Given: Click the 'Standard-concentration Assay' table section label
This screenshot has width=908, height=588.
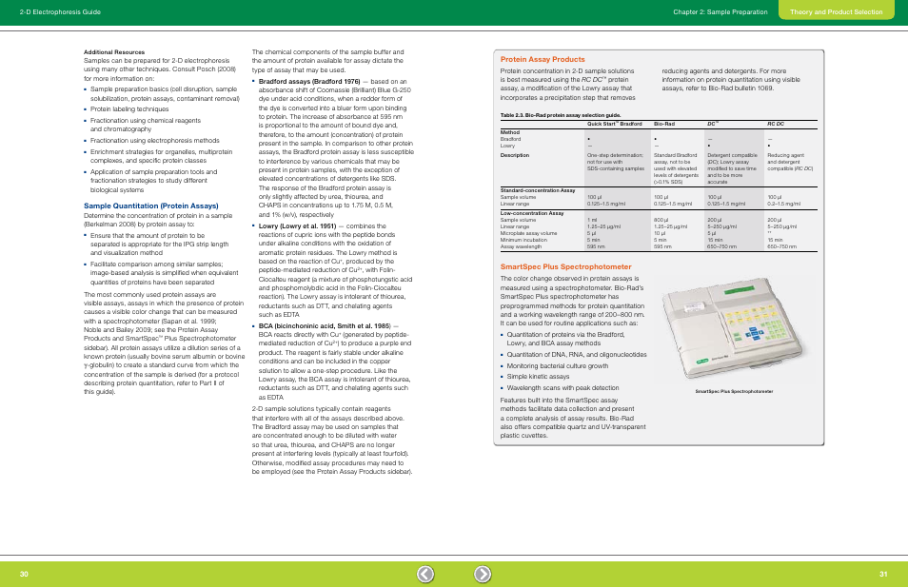Looking at the screenshot, I should (x=538, y=190).
